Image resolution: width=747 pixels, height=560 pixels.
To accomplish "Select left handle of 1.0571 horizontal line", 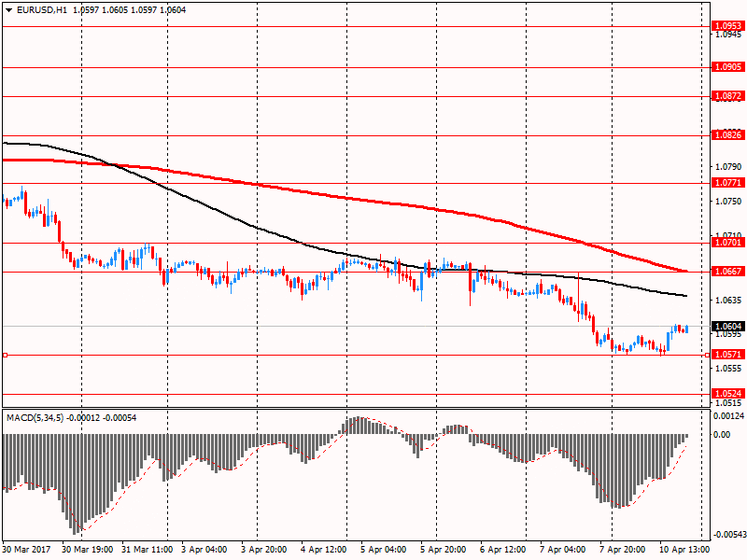I will pos(6,356).
